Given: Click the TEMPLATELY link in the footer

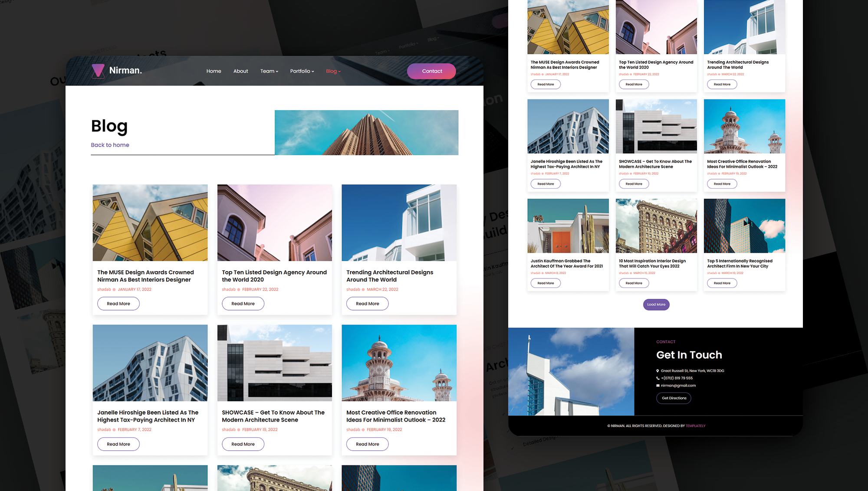Looking at the screenshot, I should (694, 426).
